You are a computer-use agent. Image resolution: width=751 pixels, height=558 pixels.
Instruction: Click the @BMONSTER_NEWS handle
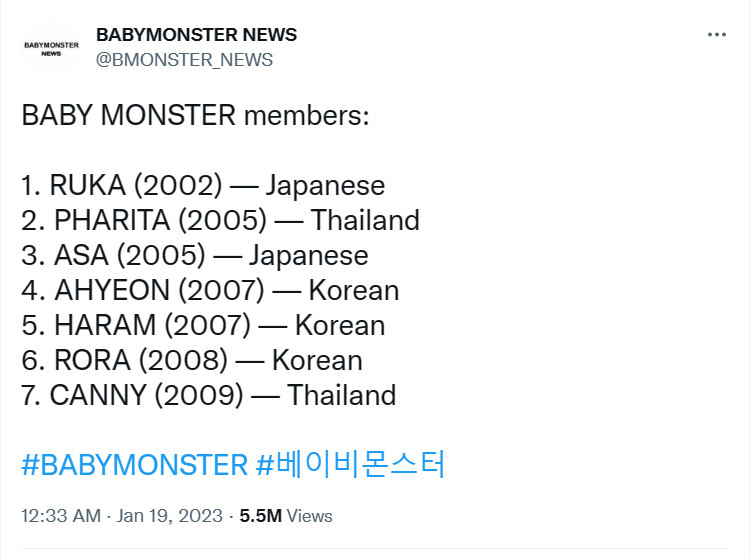tap(184, 60)
